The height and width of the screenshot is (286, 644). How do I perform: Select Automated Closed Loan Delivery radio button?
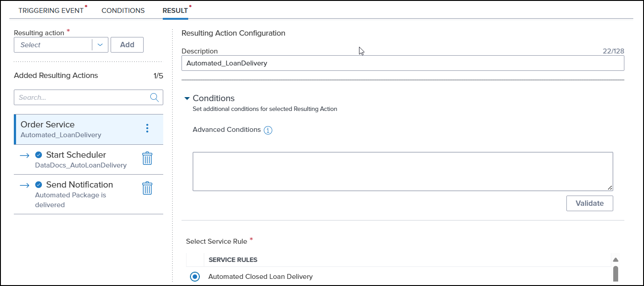point(195,277)
